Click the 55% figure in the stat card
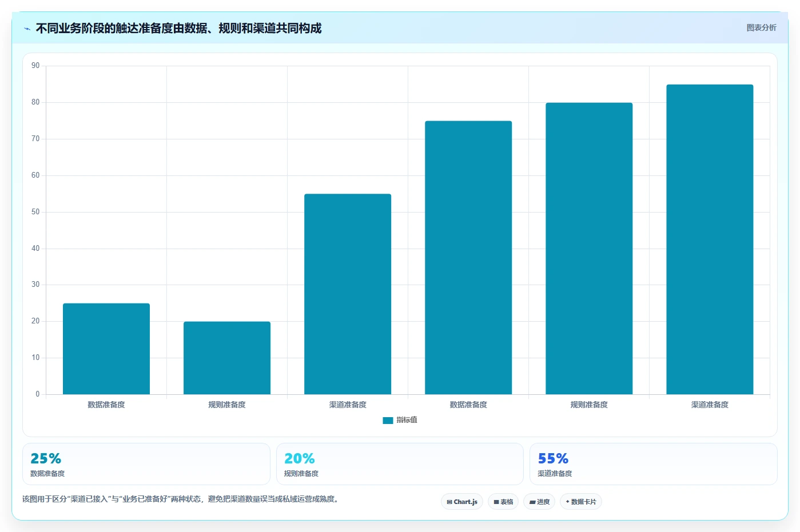800x532 pixels. (553, 459)
